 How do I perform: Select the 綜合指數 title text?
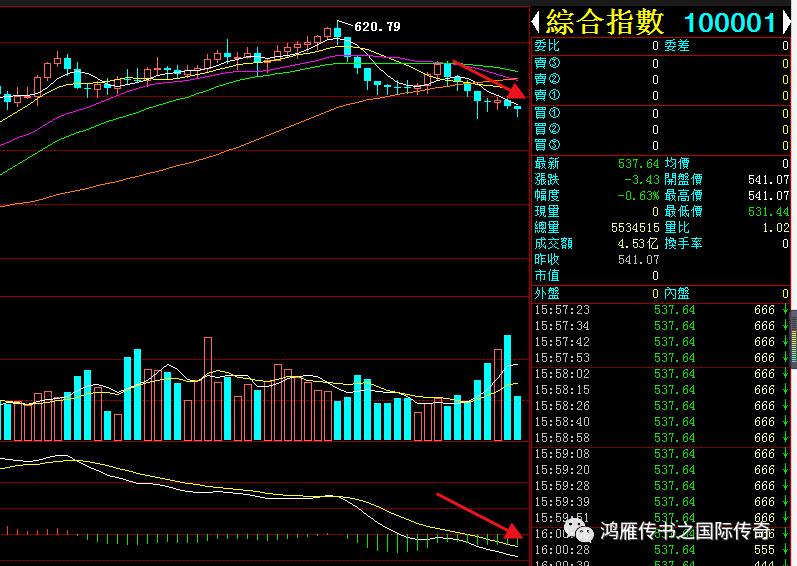(605, 22)
